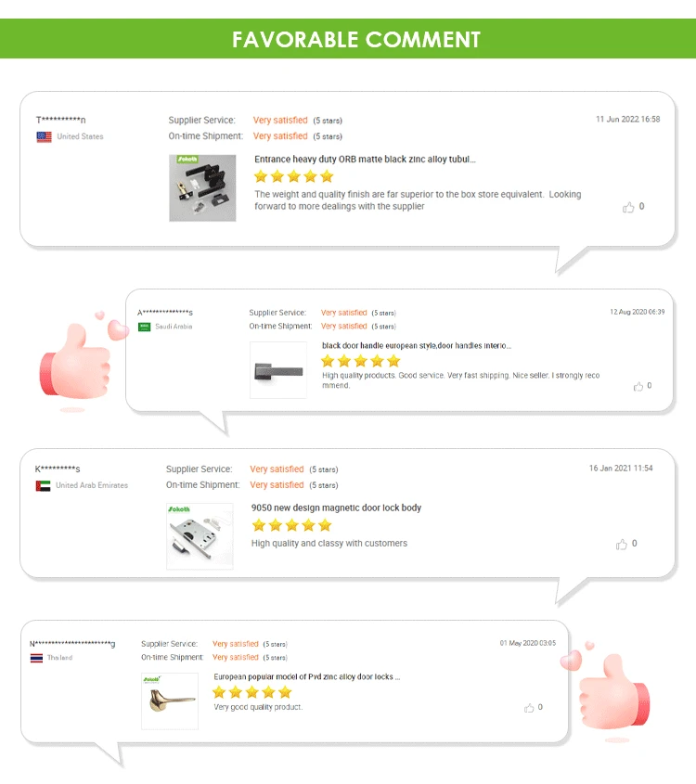Screen dimensions: 696x784
Task: Click thumbs-up icon on United Arab Emirates review
Action: tap(621, 544)
